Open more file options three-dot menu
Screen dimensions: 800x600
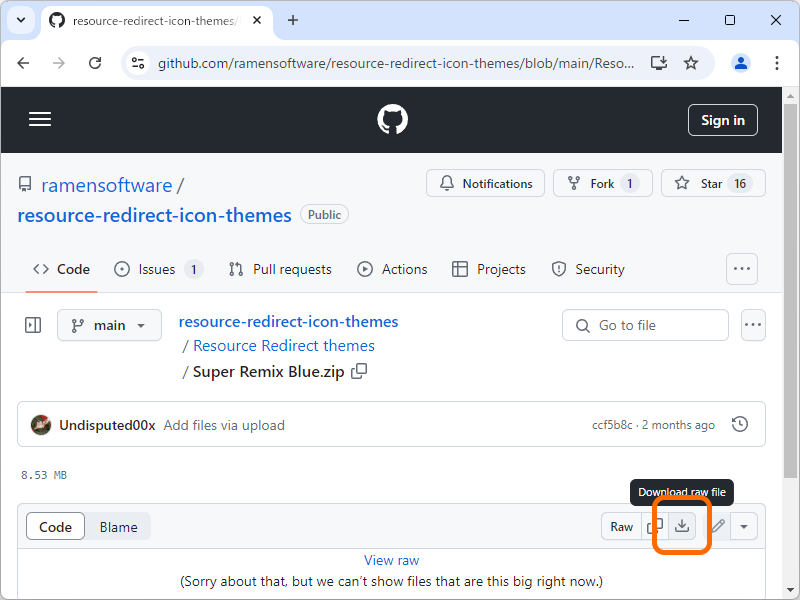[753, 325]
